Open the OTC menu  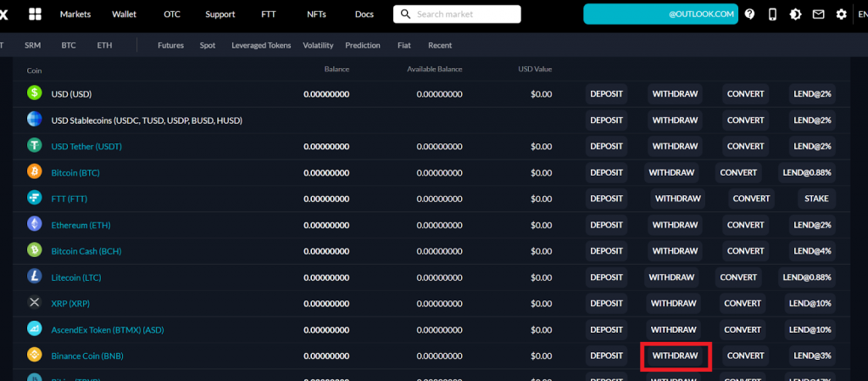[172, 14]
